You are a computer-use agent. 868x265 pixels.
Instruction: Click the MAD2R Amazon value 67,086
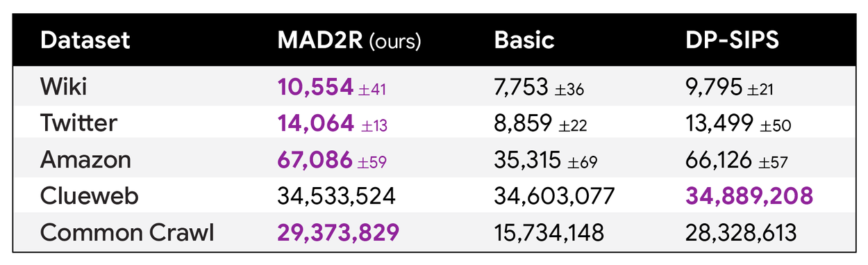click(x=315, y=160)
